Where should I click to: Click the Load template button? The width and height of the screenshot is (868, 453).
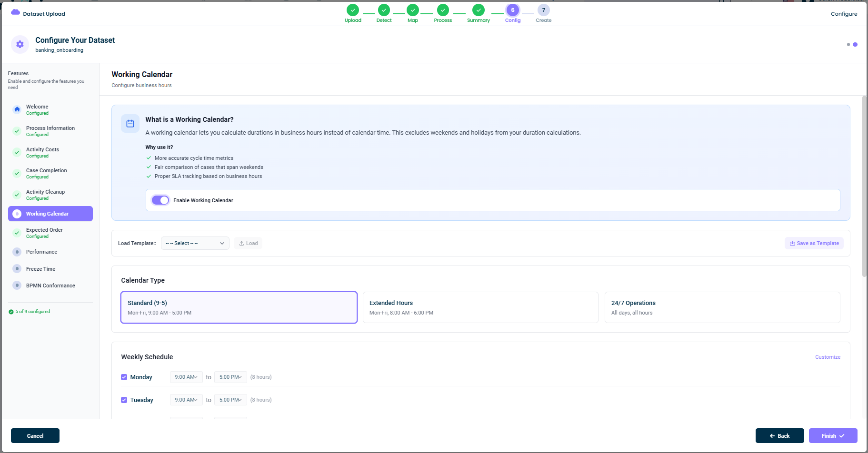pos(248,243)
